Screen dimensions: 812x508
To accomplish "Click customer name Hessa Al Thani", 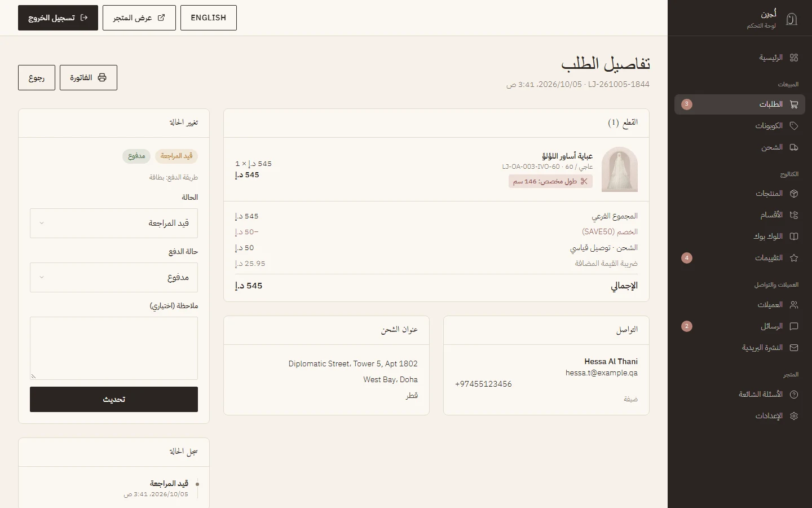I will pyautogui.click(x=611, y=361).
